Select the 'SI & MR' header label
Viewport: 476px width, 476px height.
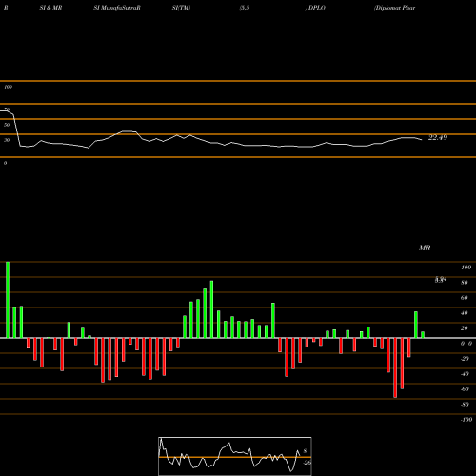point(50,8)
